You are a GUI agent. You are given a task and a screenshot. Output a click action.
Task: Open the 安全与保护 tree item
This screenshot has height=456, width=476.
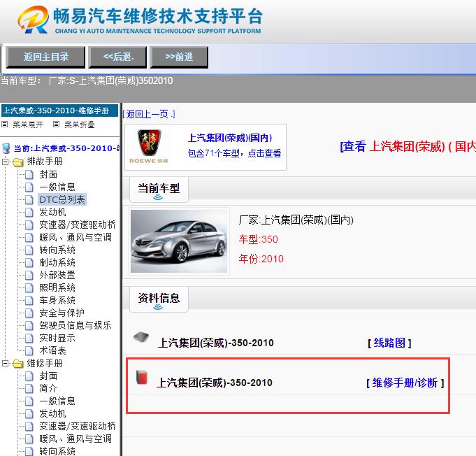point(62,313)
